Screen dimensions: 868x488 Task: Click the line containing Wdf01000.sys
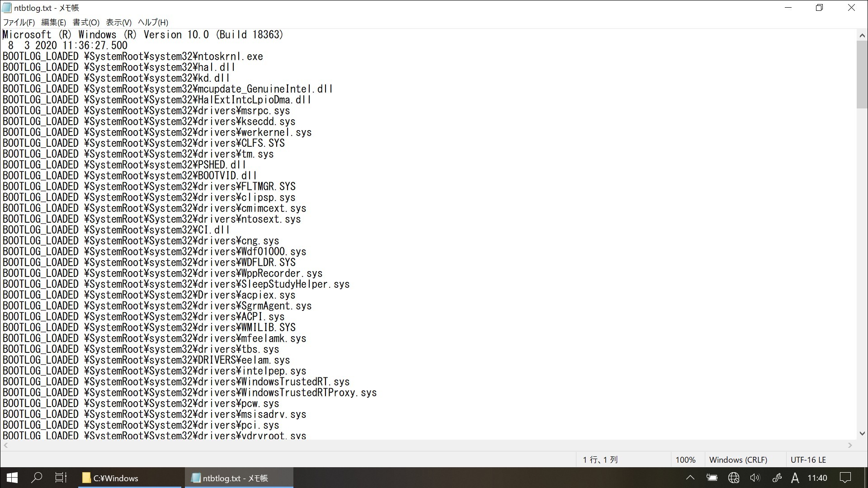(154, 252)
